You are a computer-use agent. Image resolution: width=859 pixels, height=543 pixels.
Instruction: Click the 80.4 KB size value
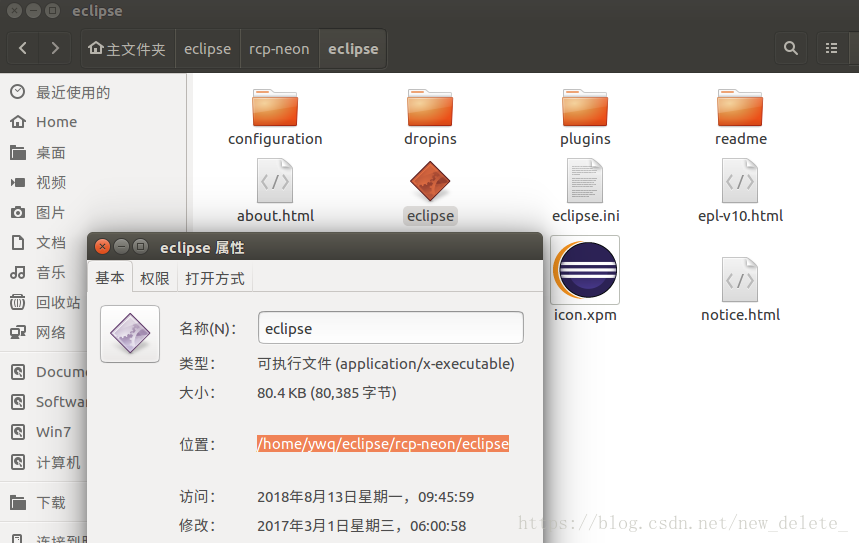tap(327, 393)
